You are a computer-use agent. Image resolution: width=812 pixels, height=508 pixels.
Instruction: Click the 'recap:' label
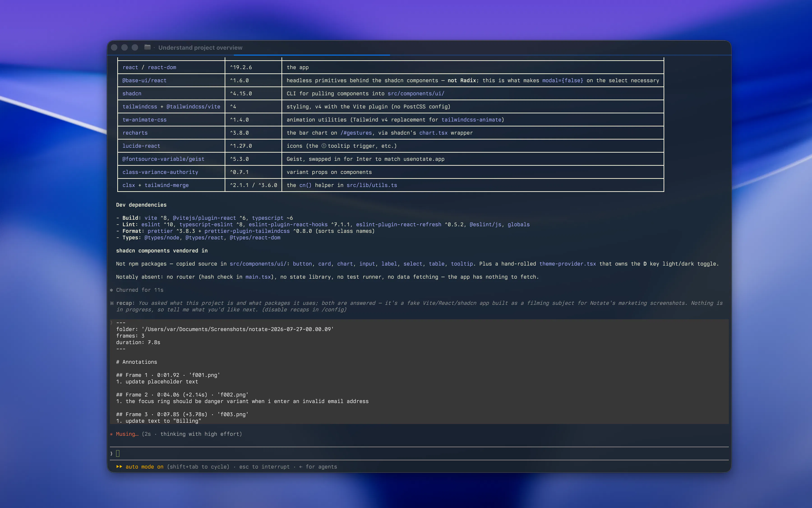[x=125, y=303]
